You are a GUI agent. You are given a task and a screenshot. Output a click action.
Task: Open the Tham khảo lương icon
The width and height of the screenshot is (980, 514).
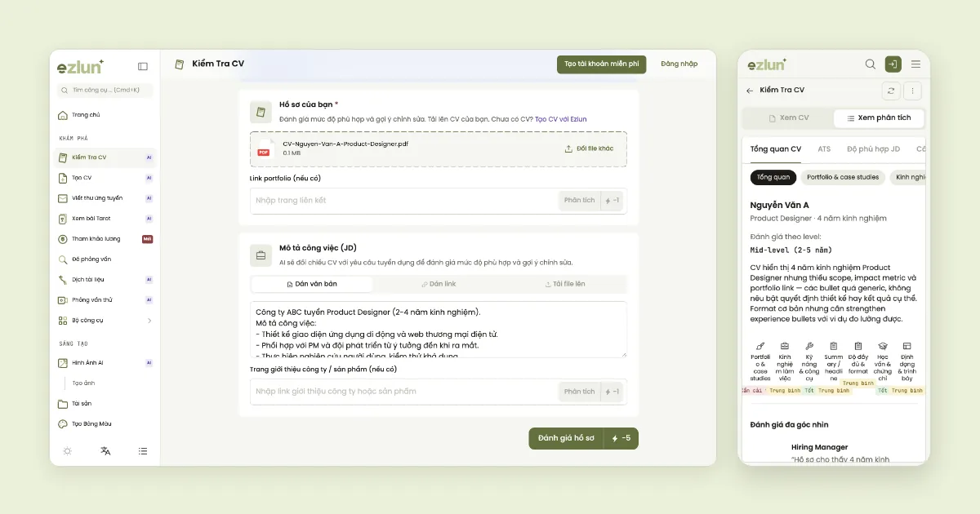click(63, 239)
